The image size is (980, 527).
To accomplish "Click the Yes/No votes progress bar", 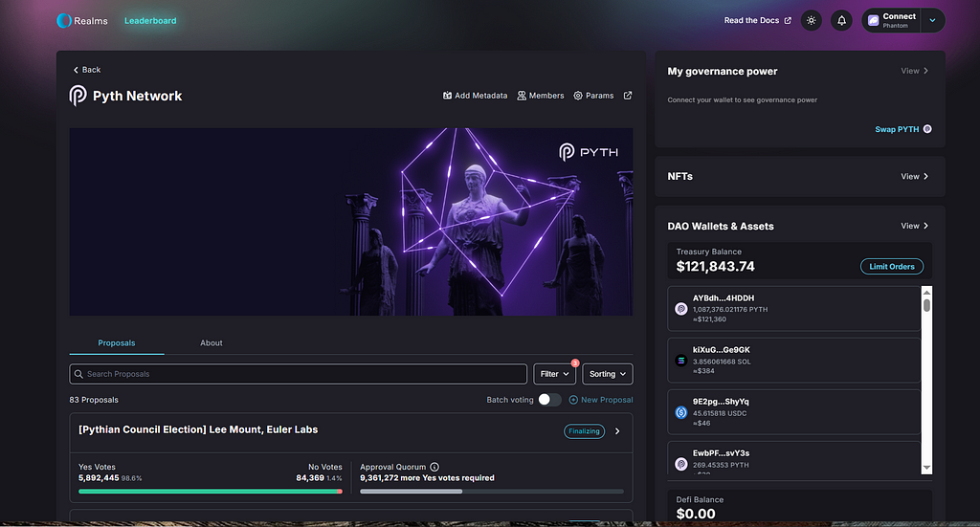I will (210, 492).
